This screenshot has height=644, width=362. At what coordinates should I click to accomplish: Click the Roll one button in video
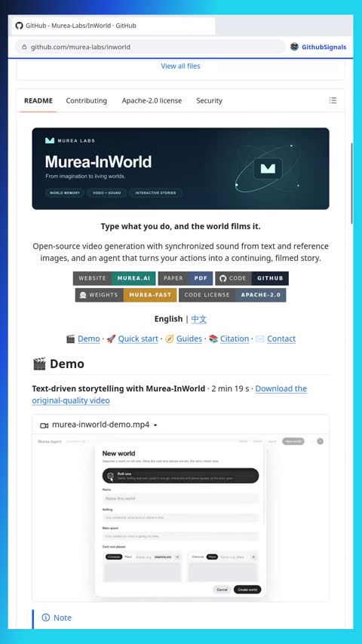coord(180,476)
